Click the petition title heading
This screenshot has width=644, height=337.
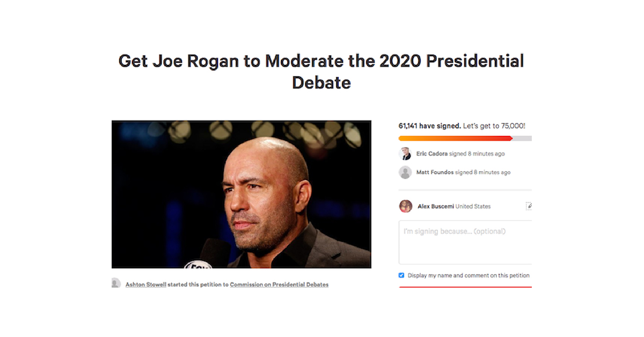[321, 71]
